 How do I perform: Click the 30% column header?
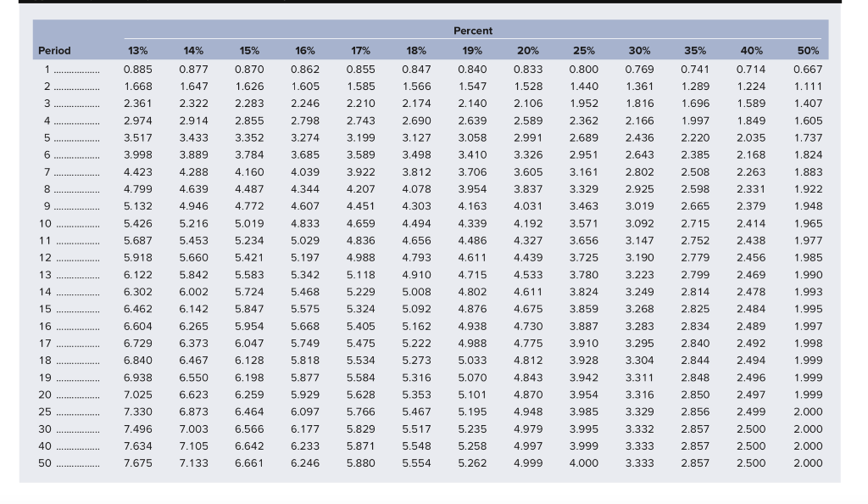638,51
